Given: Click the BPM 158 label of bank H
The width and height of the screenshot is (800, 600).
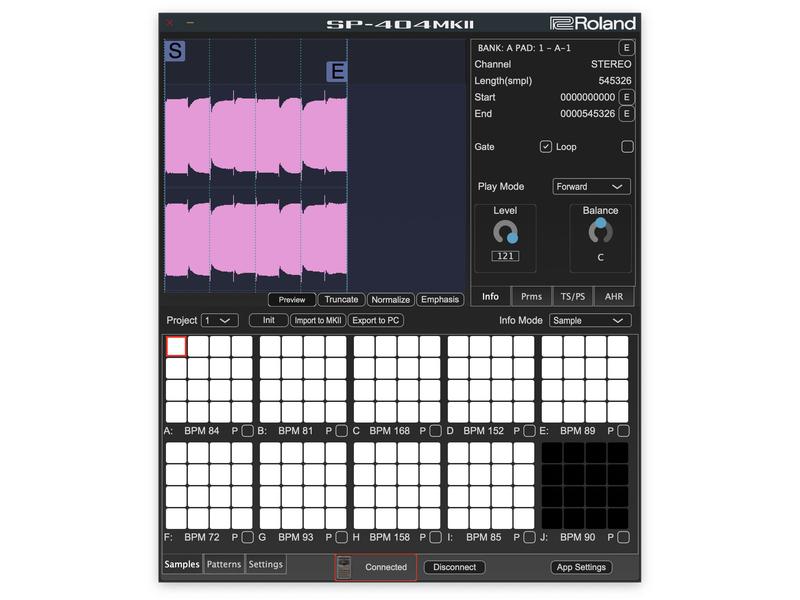Looking at the screenshot, I should [x=389, y=537].
